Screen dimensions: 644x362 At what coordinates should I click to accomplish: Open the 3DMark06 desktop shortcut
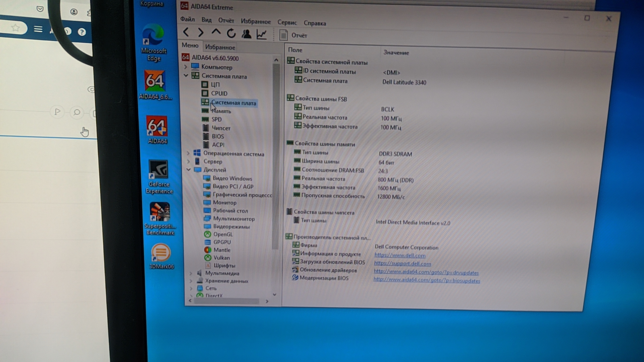tap(161, 256)
